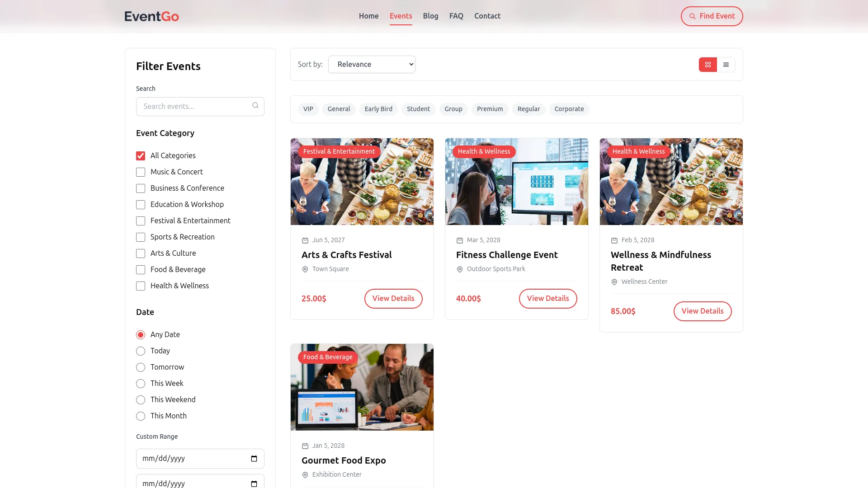This screenshot has width=868, height=488.
Task: Click the EventGo logo
Action: [x=152, y=16]
